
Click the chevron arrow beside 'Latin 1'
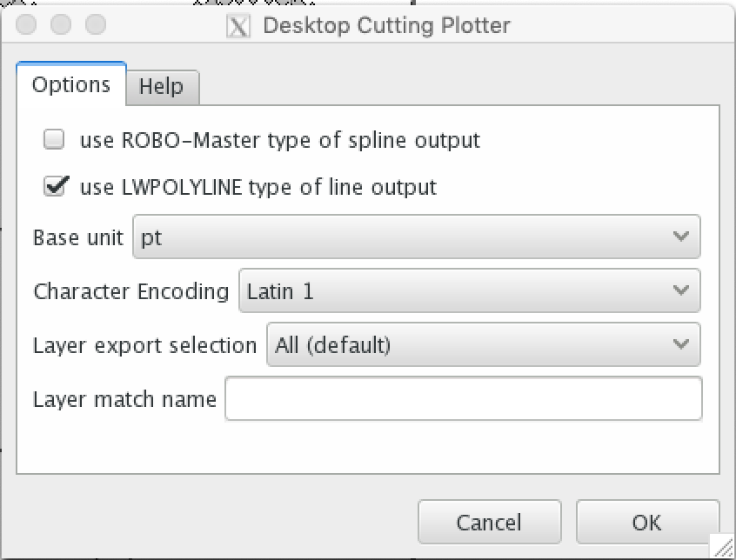point(680,291)
